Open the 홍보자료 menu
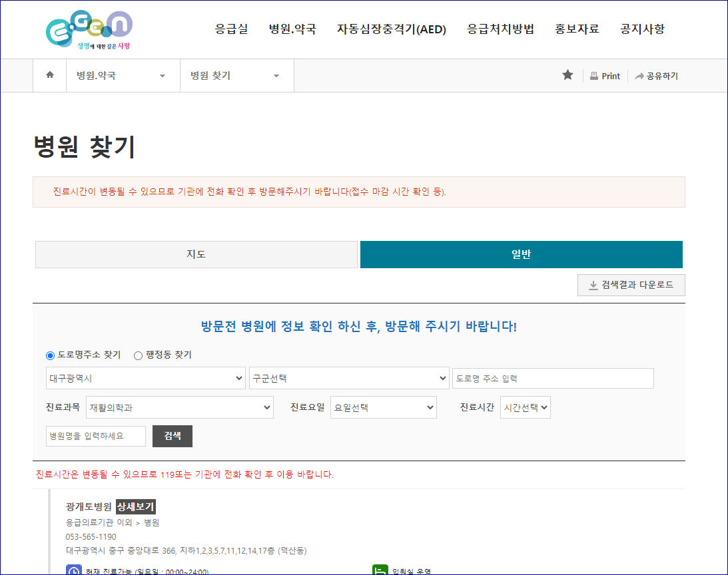 pyautogui.click(x=577, y=29)
